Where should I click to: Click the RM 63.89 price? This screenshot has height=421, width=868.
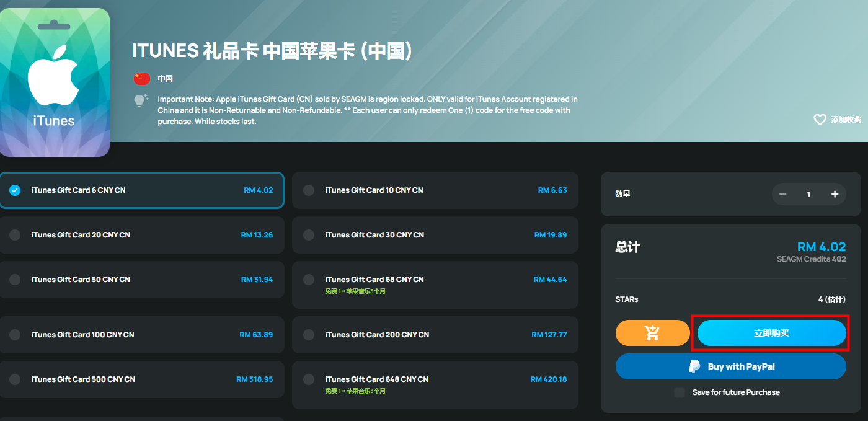coord(257,335)
